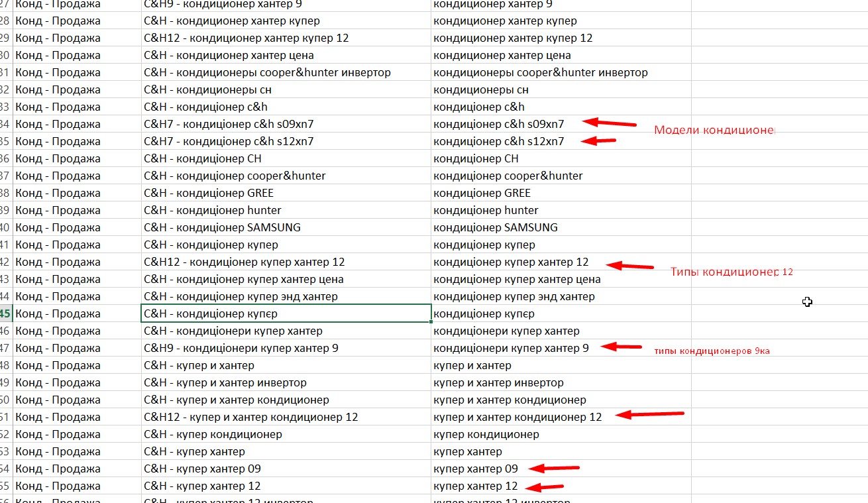Click the cell reading exactly 'кондиціонер c&h s12xn7'
Viewport: 868px width, 503px height.
(x=561, y=141)
